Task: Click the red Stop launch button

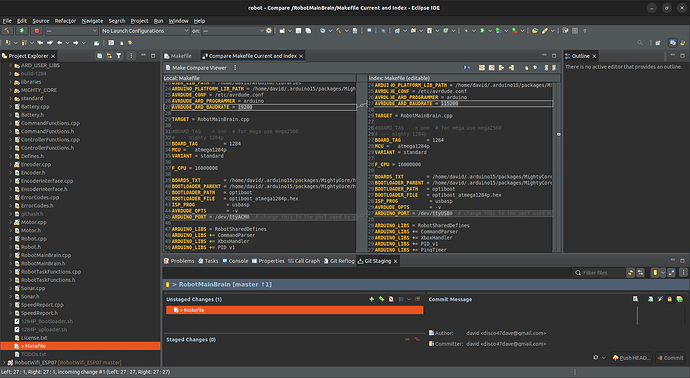Action: click(x=37, y=31)
